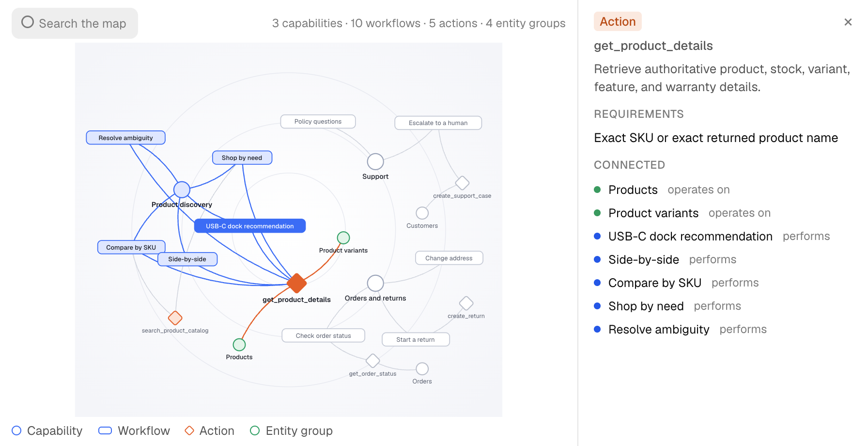Click the map summary counts text

[418, 23]
